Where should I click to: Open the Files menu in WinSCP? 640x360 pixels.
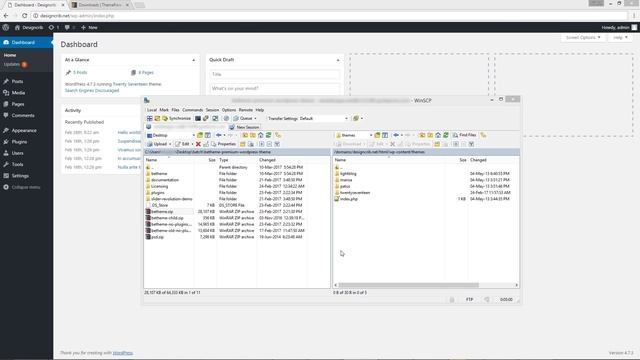tap(175, 110)
